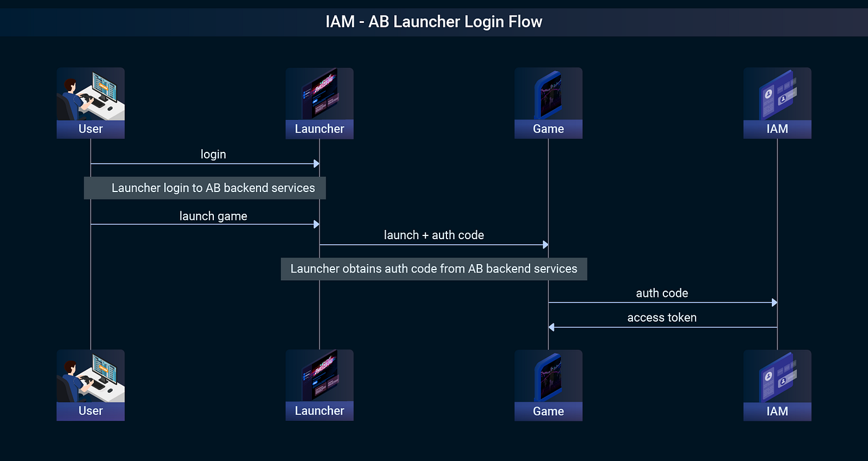Click the IAM label beneath the top-right icon
The width and height of the screenshot is (868, 461).
click(777, 129)
